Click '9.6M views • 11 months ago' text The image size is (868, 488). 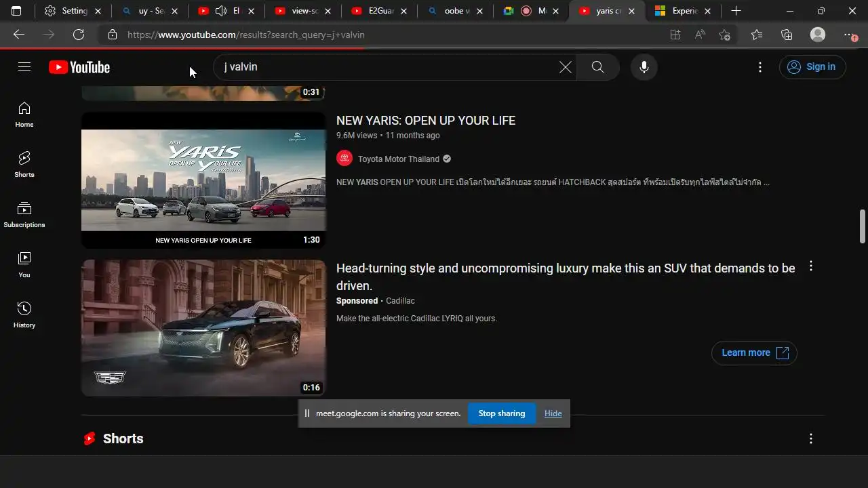[x=388, y=136]
